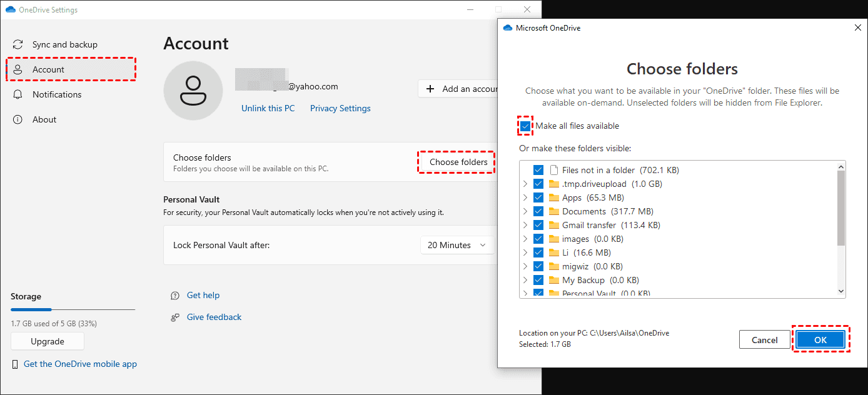The height and width of the screenshot is (395, 868).
Task: Open Notifications via the bell icon
Action: tap(18, 94)
